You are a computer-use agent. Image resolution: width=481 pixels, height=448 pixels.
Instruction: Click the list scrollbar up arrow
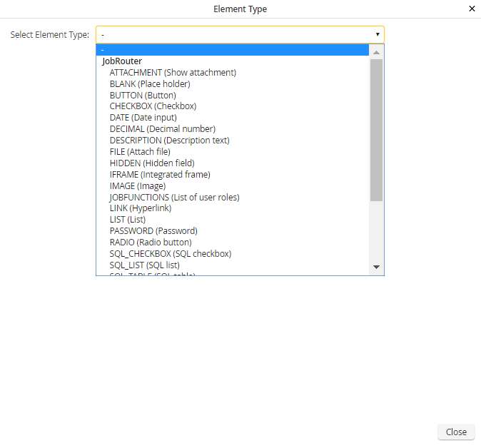376,53
